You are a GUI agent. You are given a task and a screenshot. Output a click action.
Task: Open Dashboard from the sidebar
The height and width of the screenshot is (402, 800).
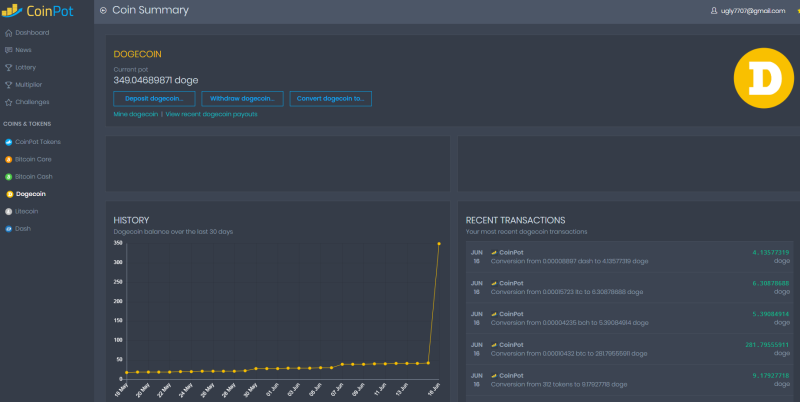[32, 33]
